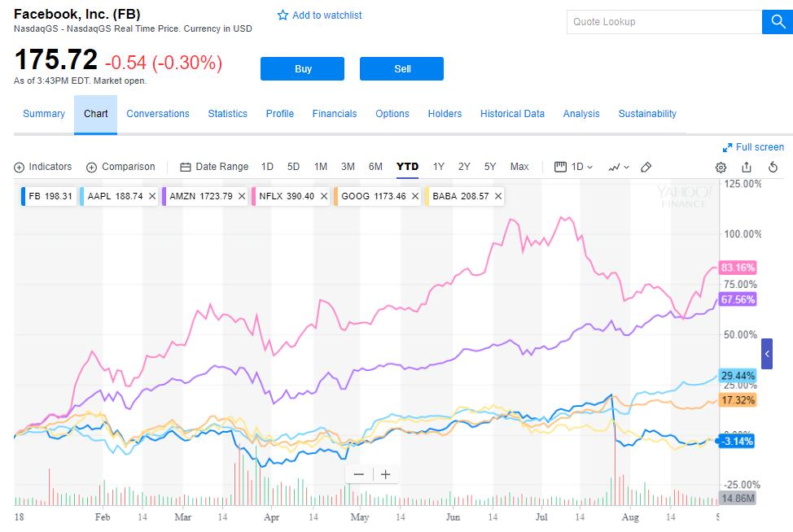The image size is (793, 532).
Task: Select the 5Y date range
Action: pos(490,167)
